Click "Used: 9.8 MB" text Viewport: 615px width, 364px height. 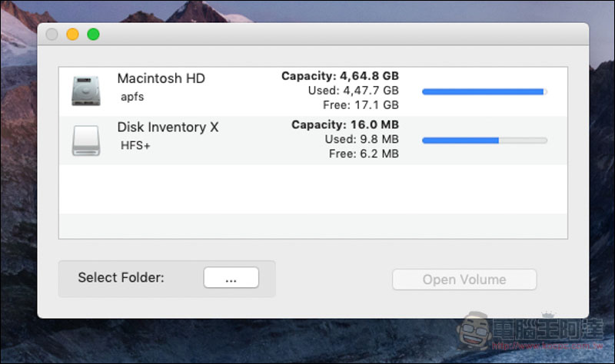(361, 139)
